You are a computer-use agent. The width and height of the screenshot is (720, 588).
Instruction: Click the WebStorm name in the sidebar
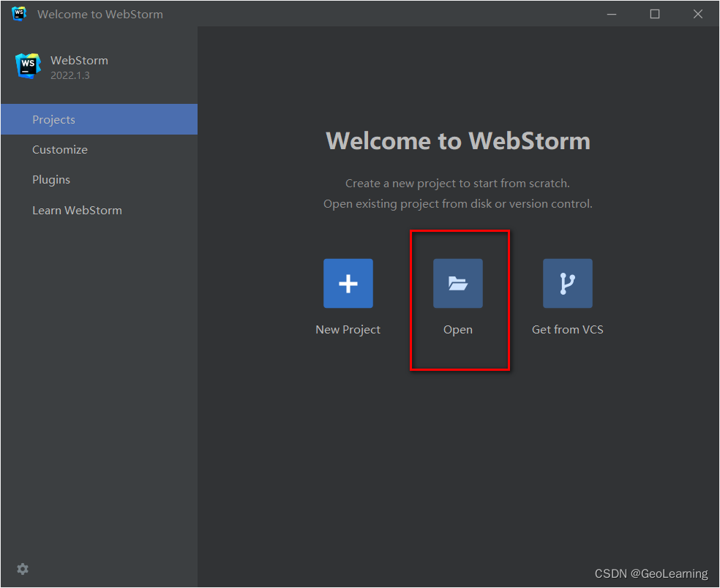tap(80, 61)
